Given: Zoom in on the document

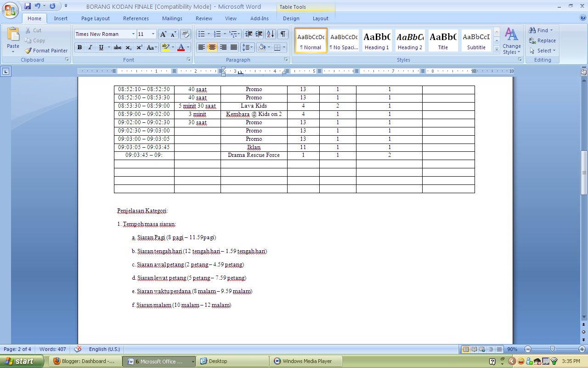Looking at the screenshot, I should pos(582,349).
